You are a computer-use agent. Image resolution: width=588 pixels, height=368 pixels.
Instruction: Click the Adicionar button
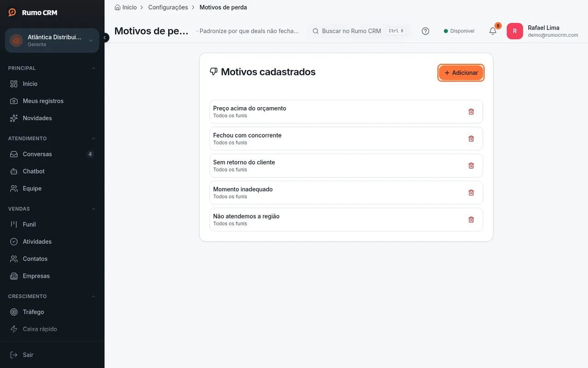click(x=461, y=73)
